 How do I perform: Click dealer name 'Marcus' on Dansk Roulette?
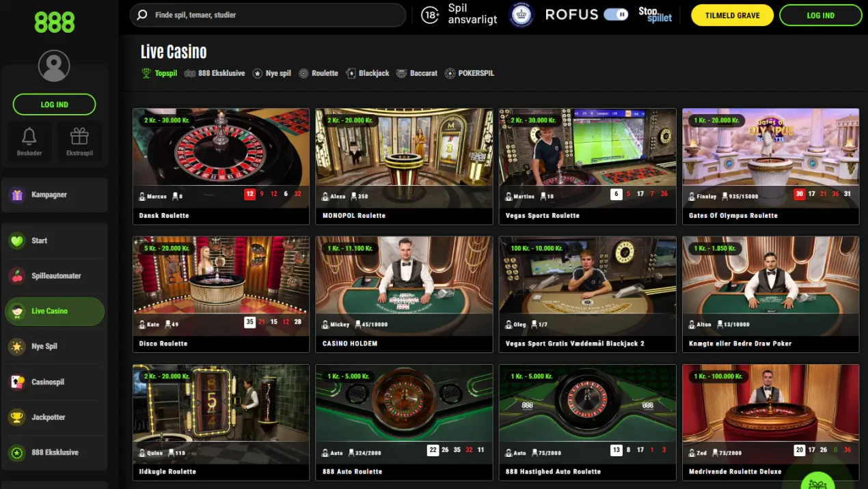(x=157, y=196)
